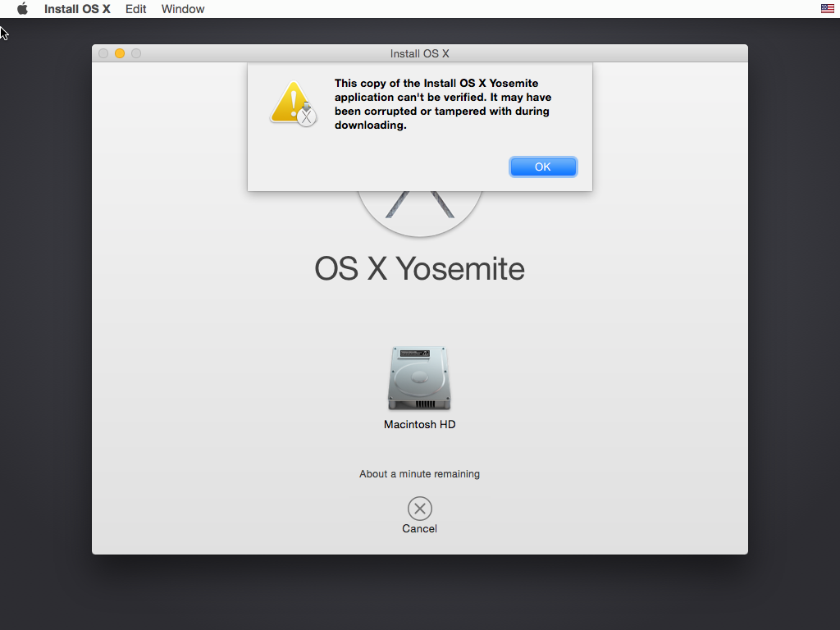Click the 'OS X Yosemite' heading
Screen dimensions: 840x630
click(x=419, y=268)
